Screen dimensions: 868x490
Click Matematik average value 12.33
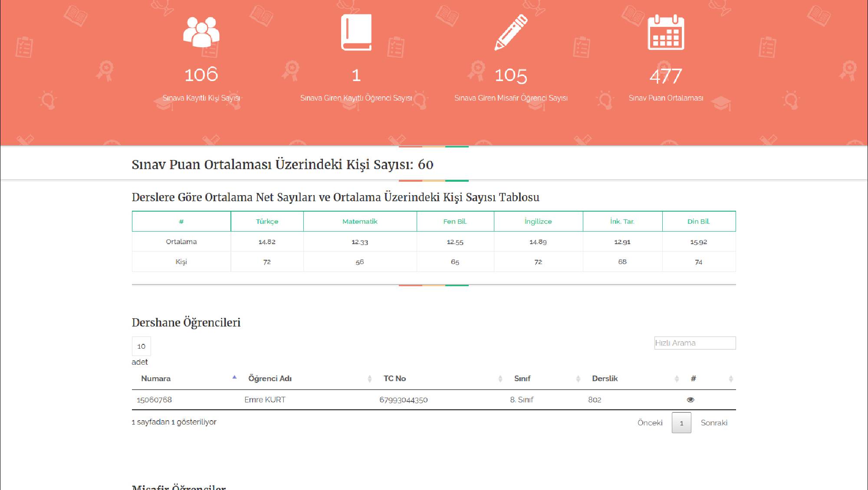(x=360, y=242)
